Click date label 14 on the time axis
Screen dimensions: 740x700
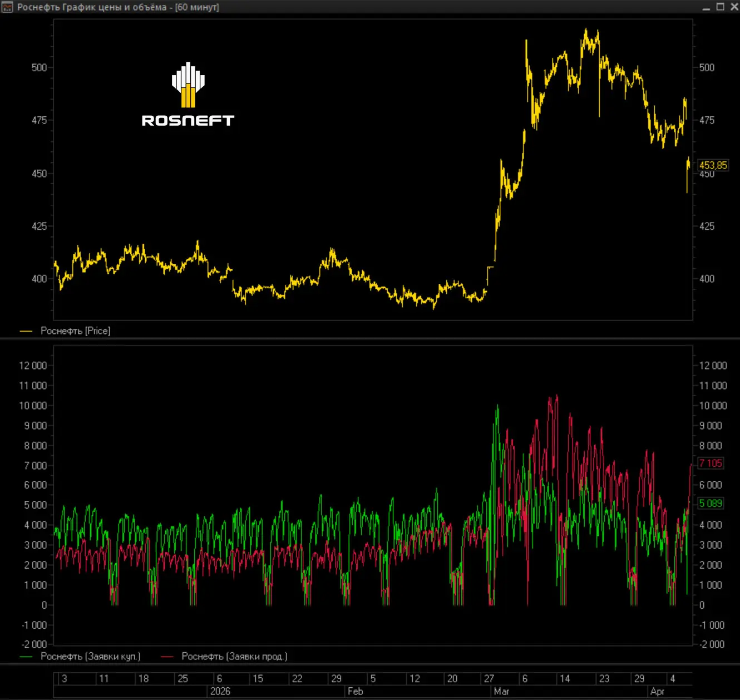click(565, 679)
